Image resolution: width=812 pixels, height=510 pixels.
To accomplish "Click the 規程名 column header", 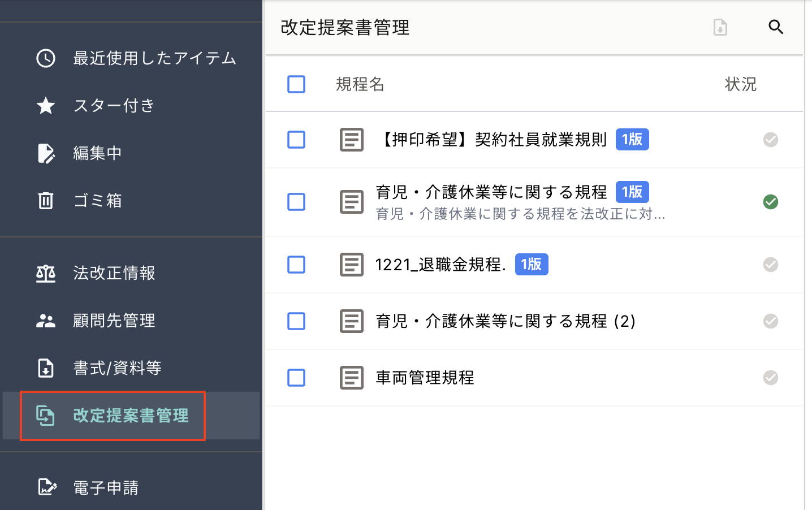I will [x=360, y=84].
